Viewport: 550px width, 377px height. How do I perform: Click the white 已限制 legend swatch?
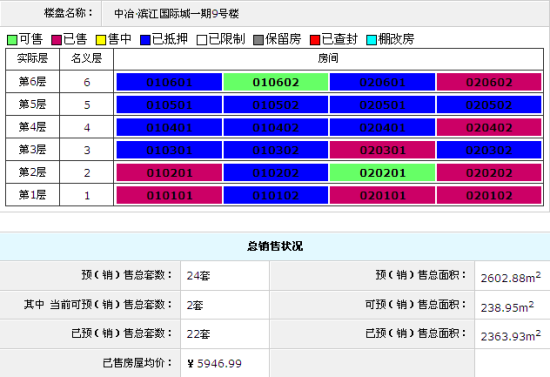tap(202, 40)
